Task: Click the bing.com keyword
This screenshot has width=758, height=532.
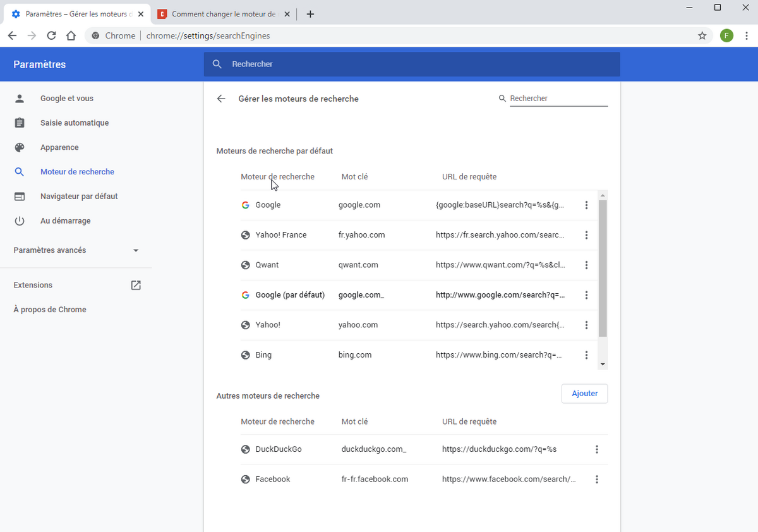Action: (x=355, y=355)
